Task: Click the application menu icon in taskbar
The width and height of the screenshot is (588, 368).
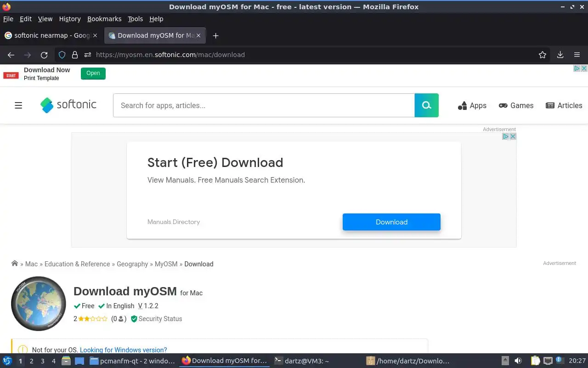Action: pos(7,361)
